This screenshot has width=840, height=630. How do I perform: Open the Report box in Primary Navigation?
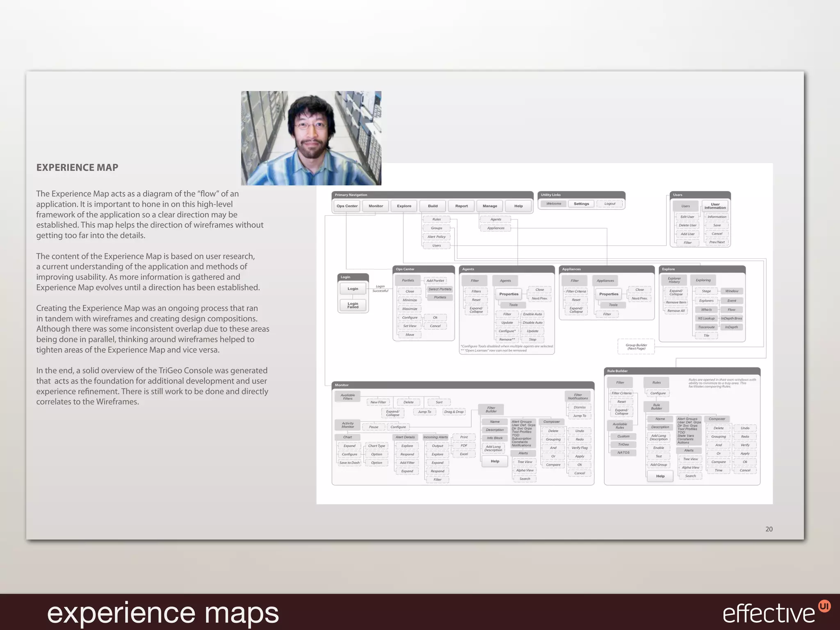click(461, 206)
